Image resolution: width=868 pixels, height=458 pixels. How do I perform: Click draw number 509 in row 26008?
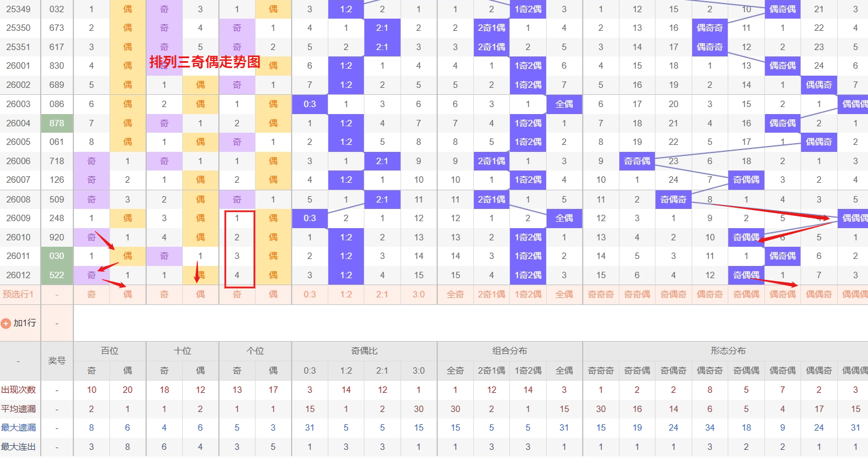pyautogui.click(x=56, y=200)
